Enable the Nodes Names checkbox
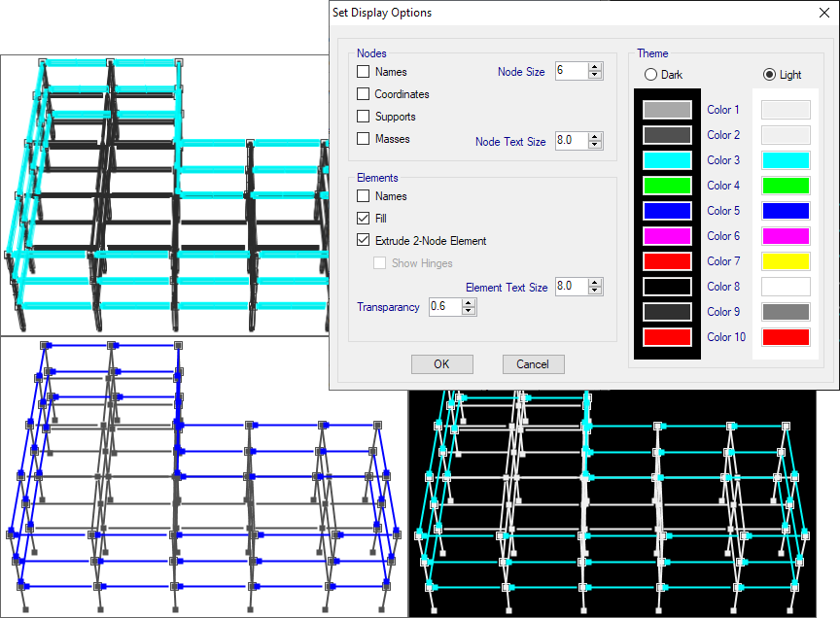 click(364, 72)
